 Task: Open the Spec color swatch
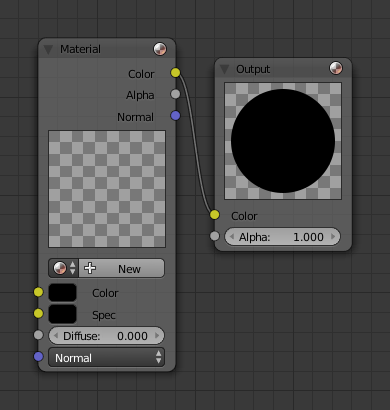pyautogui.click(x=62, y=314)
